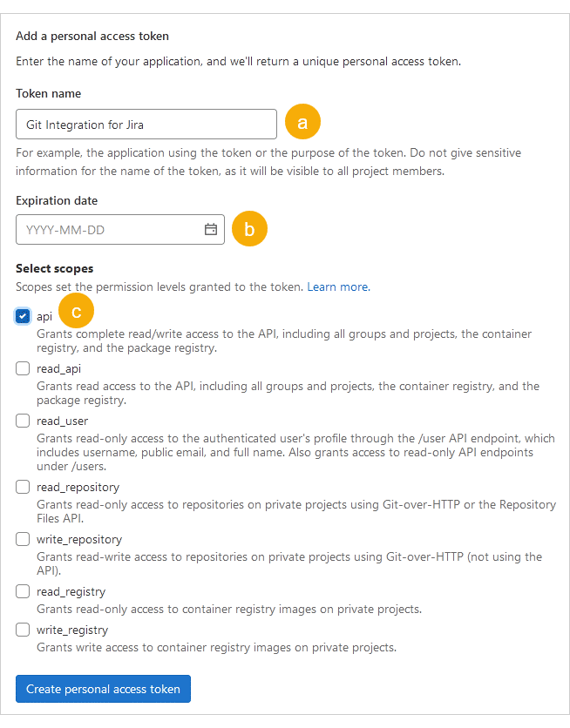Image resolution: width=570 pixels, height=728 pixels.
Task: Click the orange annotation marker labeled b
Action: pyautogui.click(x=249, y=228)
